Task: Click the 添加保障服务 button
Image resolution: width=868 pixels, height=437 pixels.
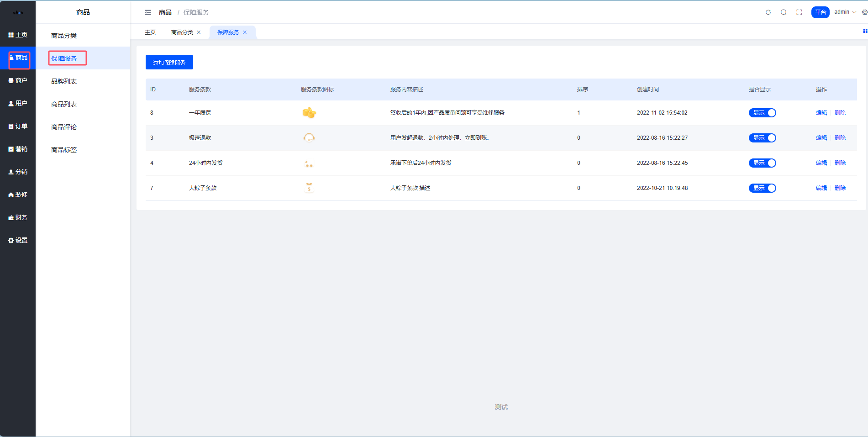Action: (x=169, y=63)
